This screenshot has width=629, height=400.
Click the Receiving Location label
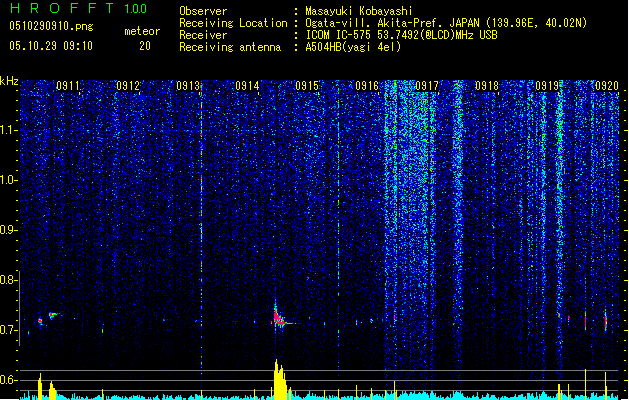coord(233,23)
